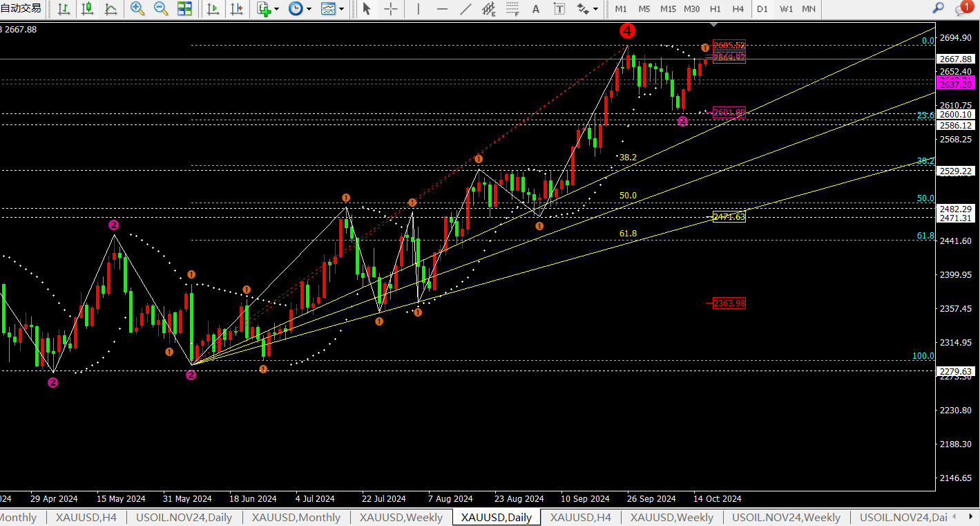The image size is (980, 526).
Task: Click the 14 Oct 2024 date label
Action: (718, 498)
